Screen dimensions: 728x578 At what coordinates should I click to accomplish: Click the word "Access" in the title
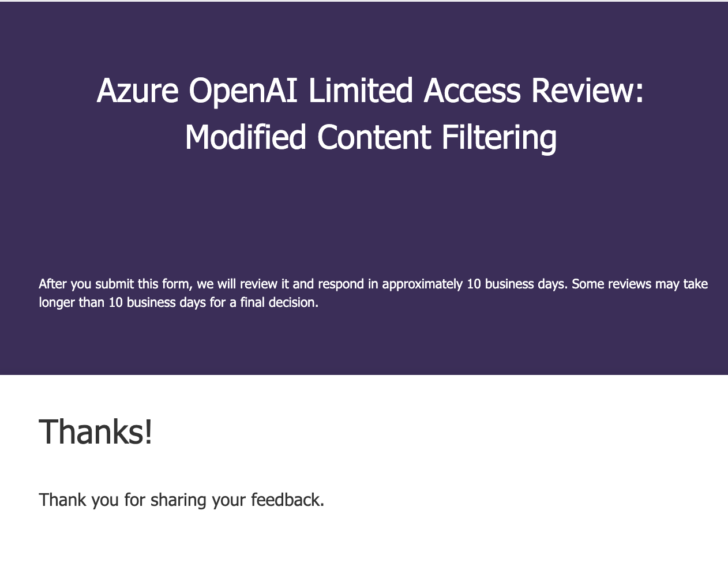click(472, 91)
